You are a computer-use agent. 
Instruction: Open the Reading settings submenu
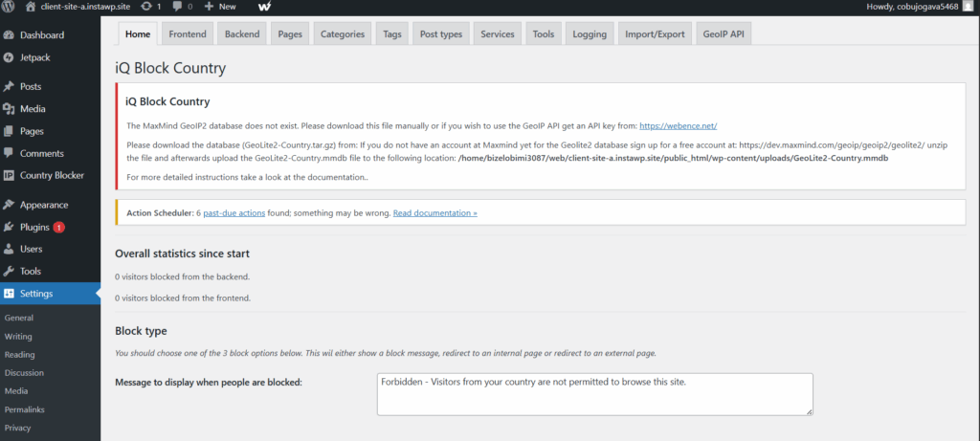[19, 355]
